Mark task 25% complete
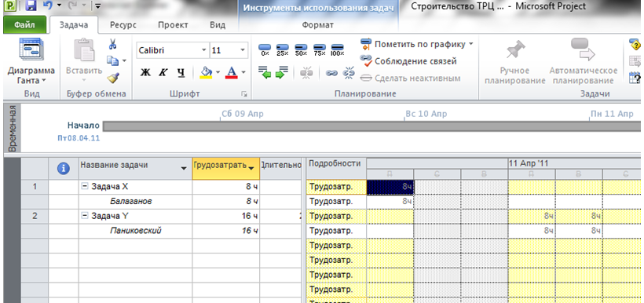Screen dimensions: 644x303 pyautogui.click(x=283, y=50)
